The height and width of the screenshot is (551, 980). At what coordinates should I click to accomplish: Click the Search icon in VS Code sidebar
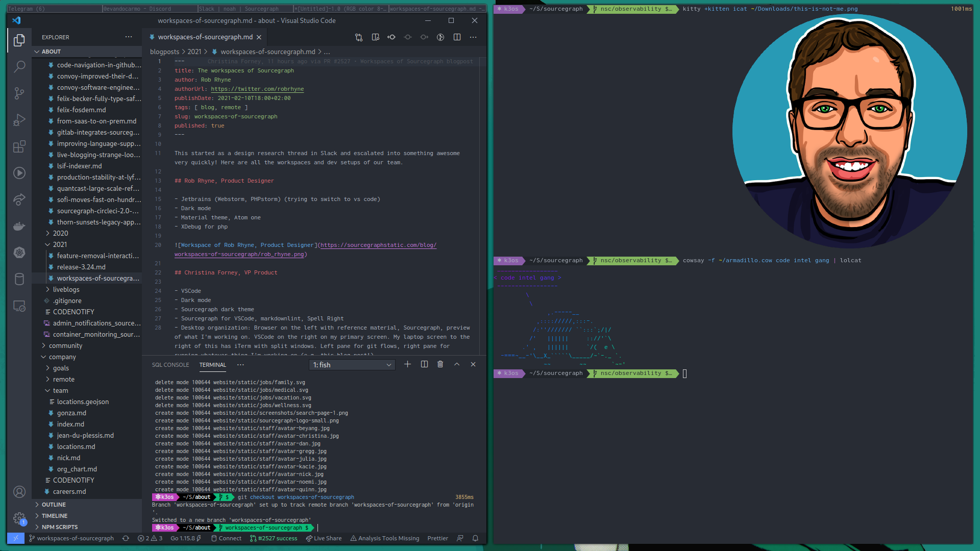(19, 67)
